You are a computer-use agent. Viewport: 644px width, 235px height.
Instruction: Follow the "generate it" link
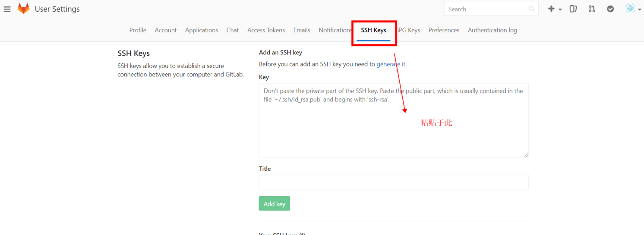coord(391,64)
